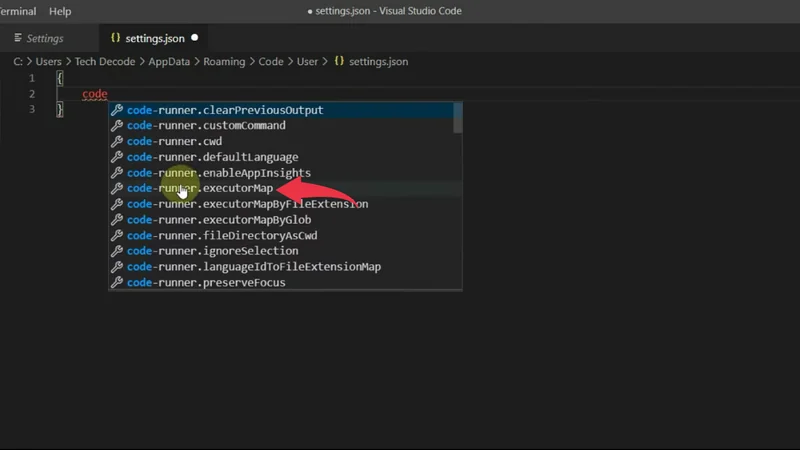
Task: Choose code-runner.ignoreSelection suggestion
Action: pyautogui.click(x=212, y=251)
